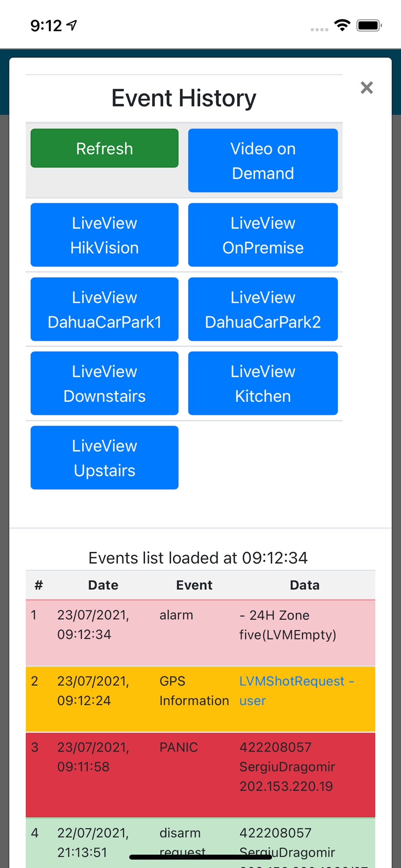Open LiveView Kitchen camera
This screenshot has width=401, height=868.
263,383
